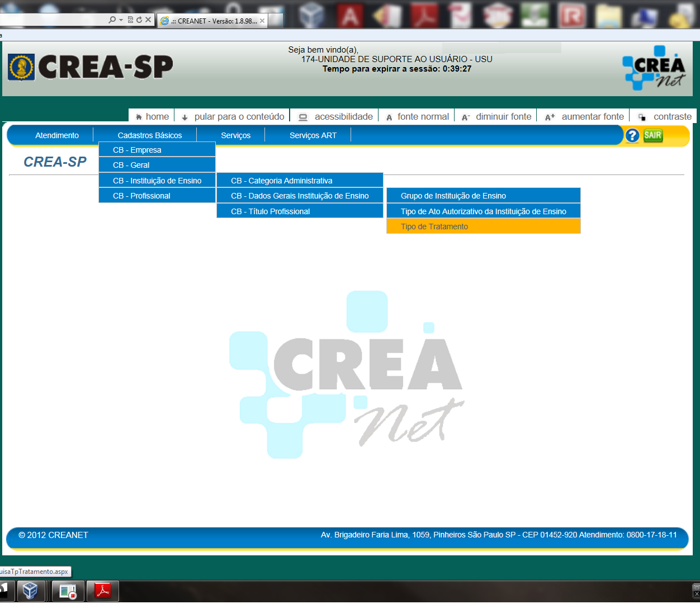Click the home link in accessibility bar
Viewport: 700px width, 604px height.
coord(152,116)
